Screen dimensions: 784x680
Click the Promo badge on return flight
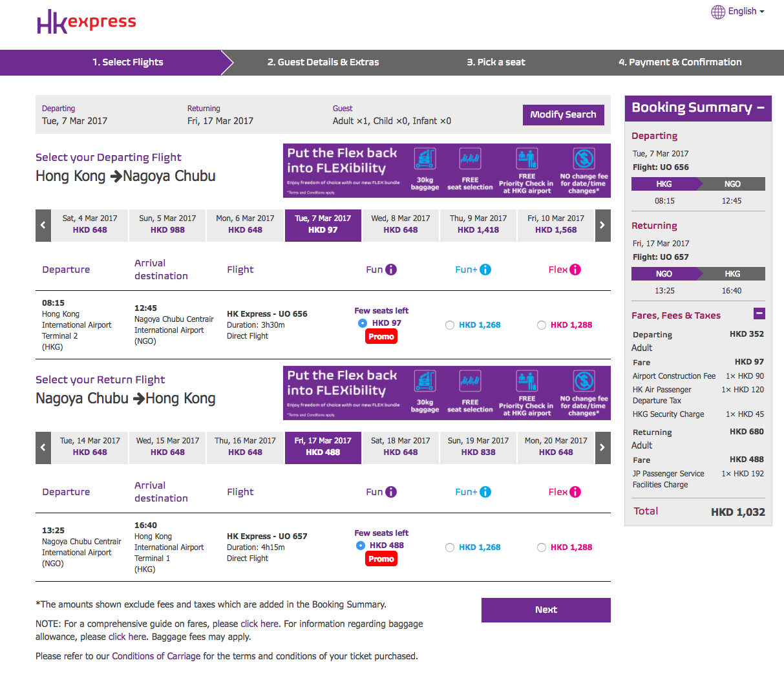coord(381,559)
